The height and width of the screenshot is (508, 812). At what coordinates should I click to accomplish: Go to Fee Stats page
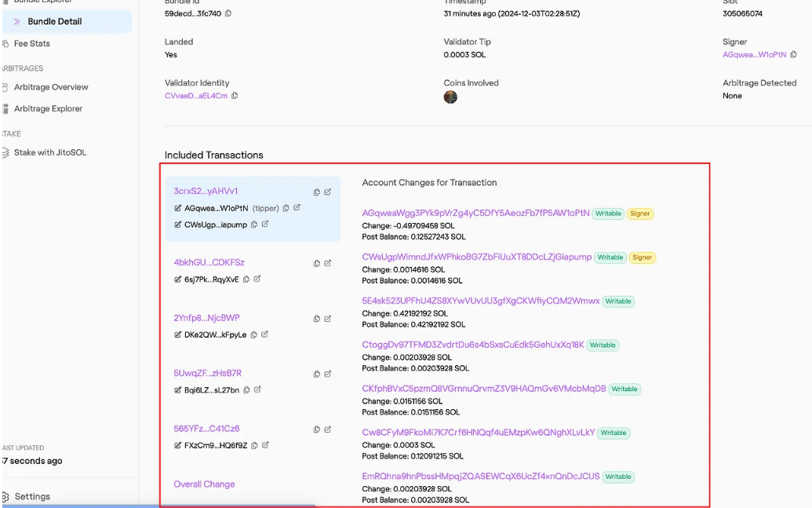pyautogui.click(x=31, y=44)
